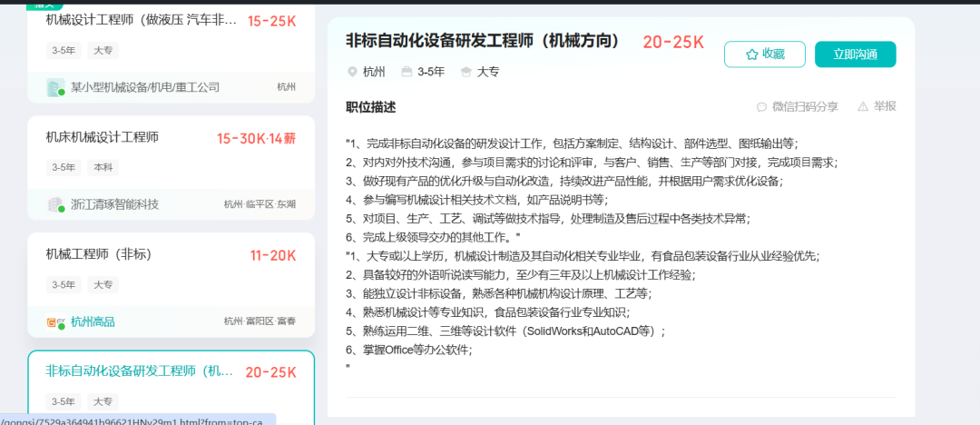Click the WeChat share speech bubble icon
This screenshot has width=980, height=425.
761,107
